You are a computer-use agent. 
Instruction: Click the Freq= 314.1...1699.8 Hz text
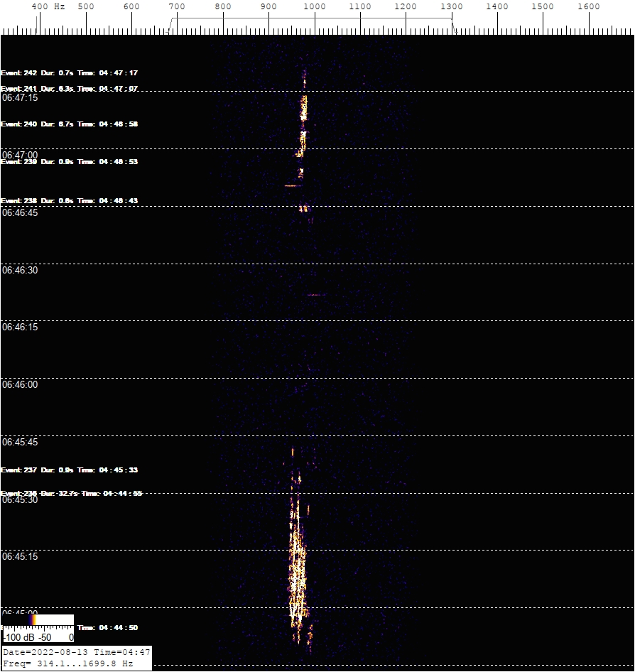[x=67, y=663]
